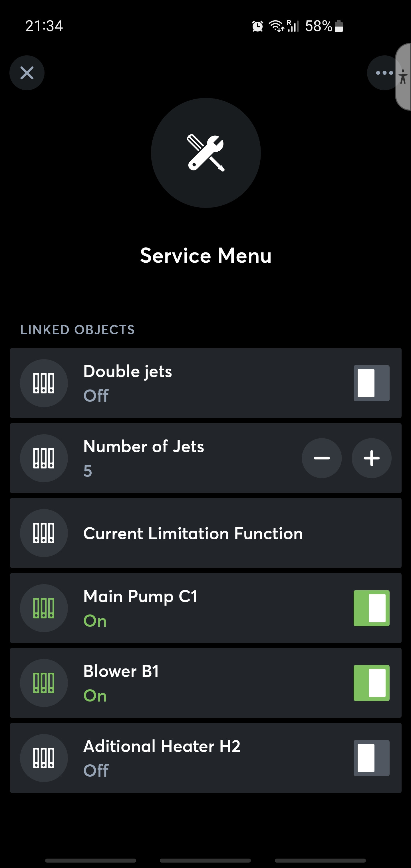
Task: Tap the Service Menu title text
Action: click(x=205, y=256)
